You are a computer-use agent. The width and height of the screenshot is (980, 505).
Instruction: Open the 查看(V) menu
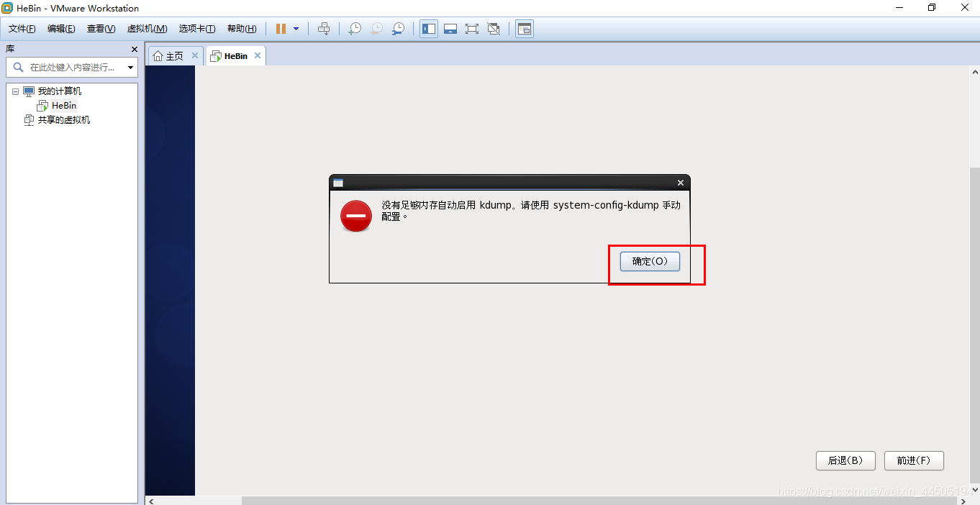pyautogui.click(x=101, y=29)
